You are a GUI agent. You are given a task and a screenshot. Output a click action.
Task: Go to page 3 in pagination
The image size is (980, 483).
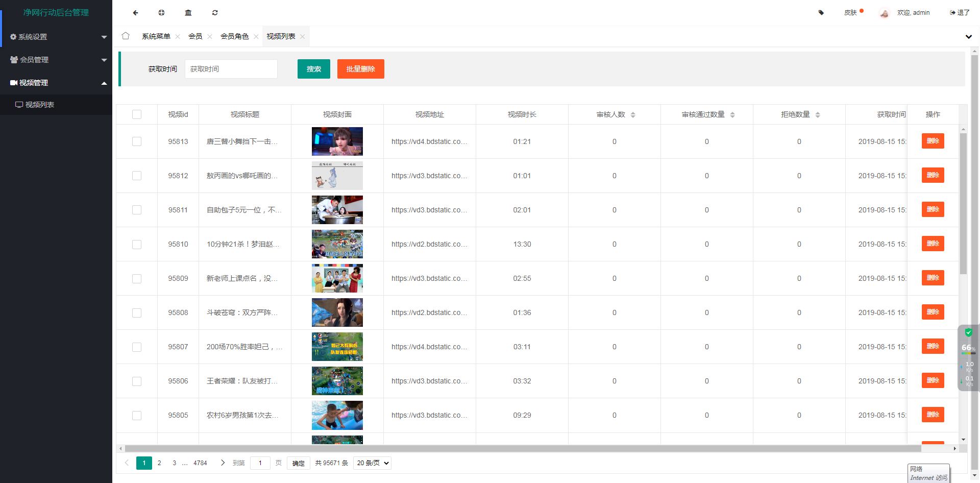click(174, 463)
